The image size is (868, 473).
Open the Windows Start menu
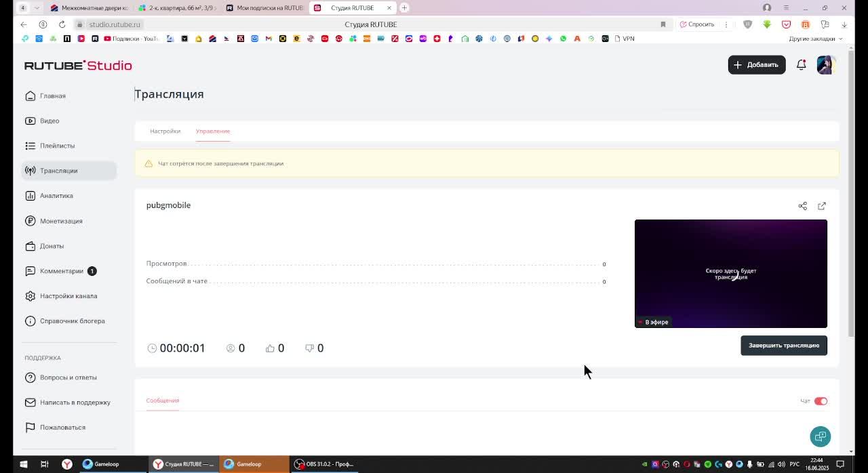click(x=23, y=464)
